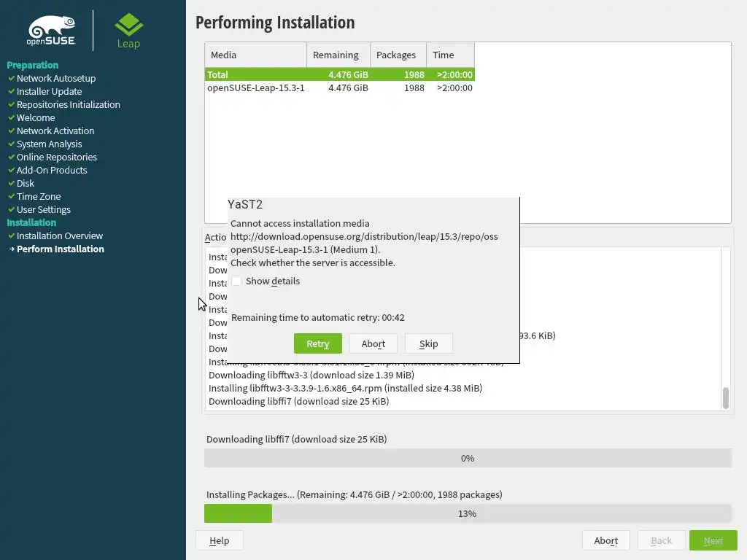747x560 pixels.
Task: Sort by the Remaining column header
Action: point(338,55)
